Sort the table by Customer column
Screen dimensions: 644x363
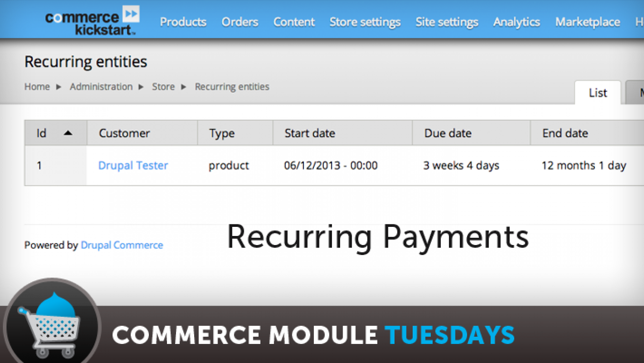point(124,133)
